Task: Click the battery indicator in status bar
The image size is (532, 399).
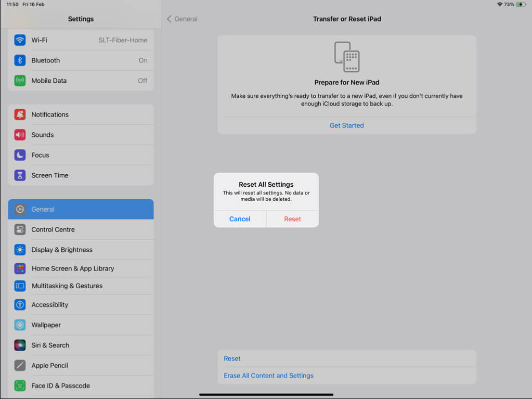Action: click(521, 4)
